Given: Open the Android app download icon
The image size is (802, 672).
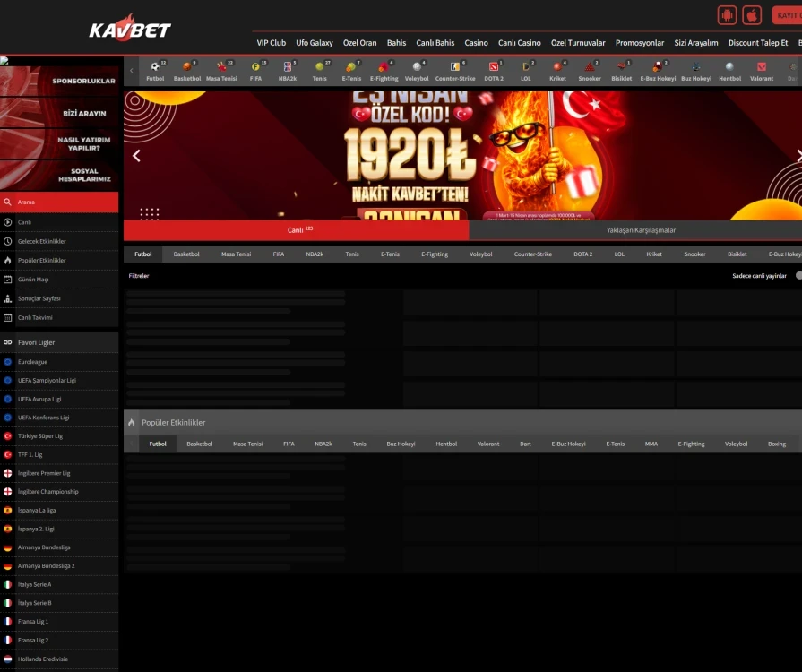Looking at the screenshot, I should coord(727,15).
